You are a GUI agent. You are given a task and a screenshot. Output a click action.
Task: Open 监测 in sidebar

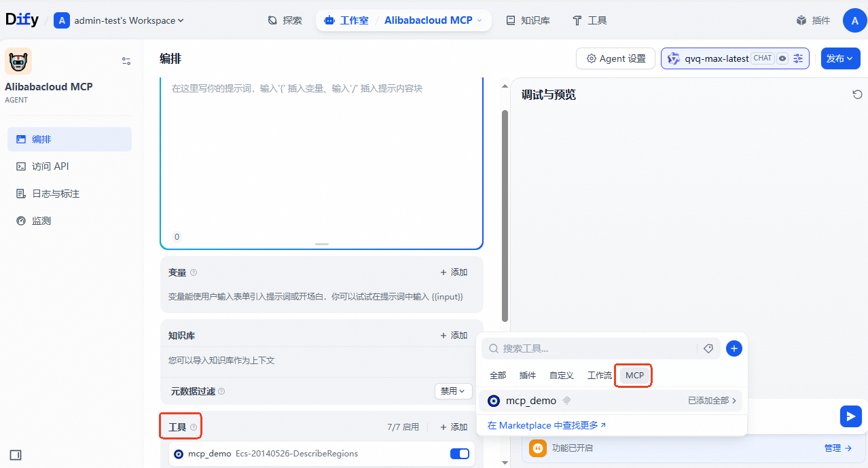pos(69,221)
